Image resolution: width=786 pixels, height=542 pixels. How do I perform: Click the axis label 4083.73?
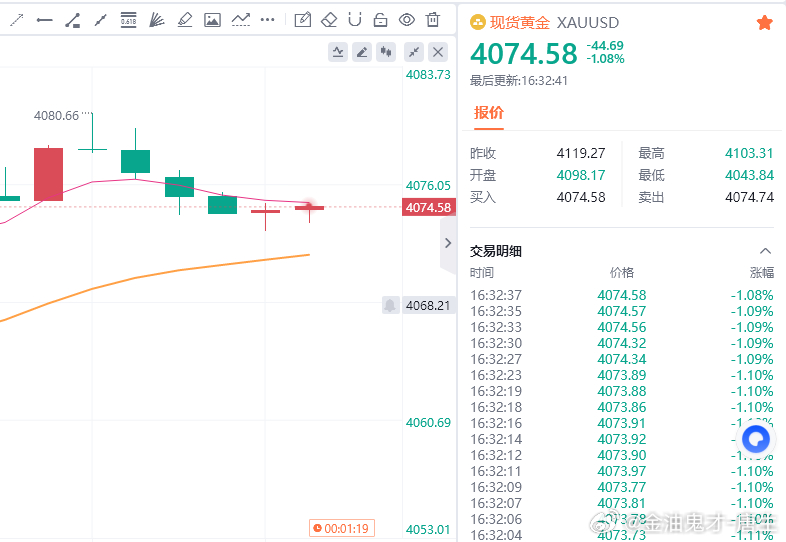point(429,75)
